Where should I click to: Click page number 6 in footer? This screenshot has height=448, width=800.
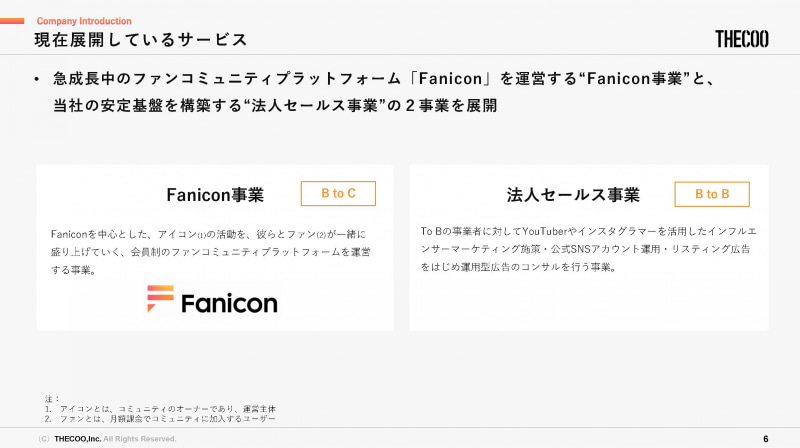pyautogui.click(x=765, y=438)
